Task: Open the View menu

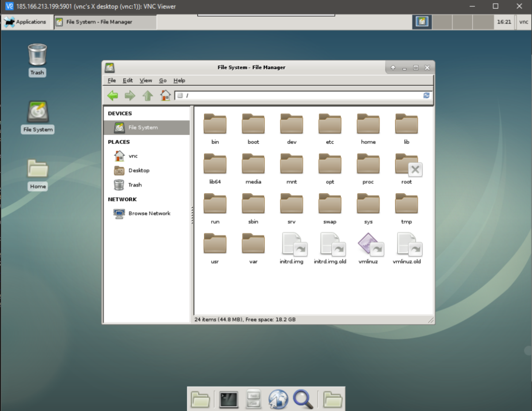Action: 146,80
